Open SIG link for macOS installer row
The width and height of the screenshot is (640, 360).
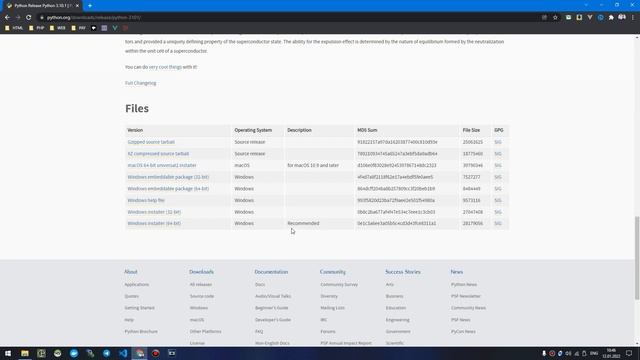[x=498, y=165]
